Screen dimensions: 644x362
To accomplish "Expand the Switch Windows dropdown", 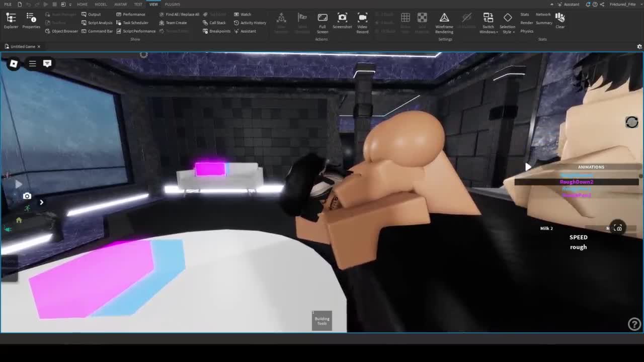I will [488, 23].
